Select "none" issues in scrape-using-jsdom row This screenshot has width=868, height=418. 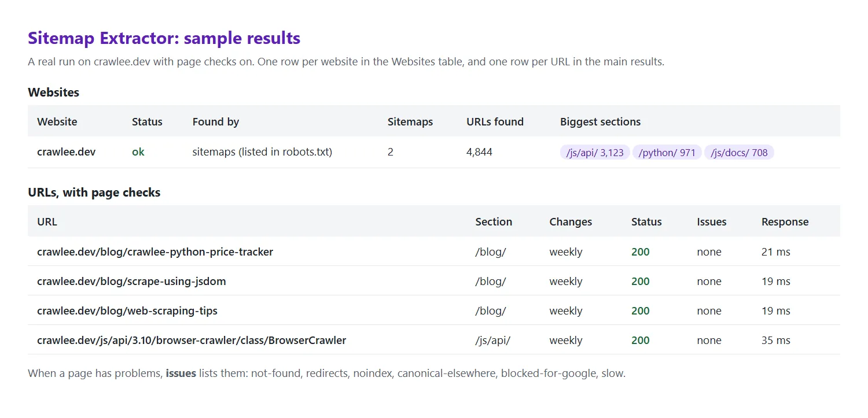(709, 282)
